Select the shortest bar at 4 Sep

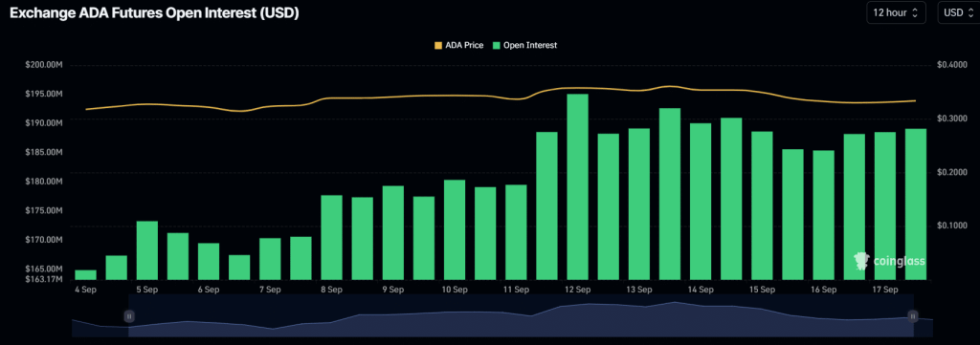pyautogui.click(x=85, y=275)
